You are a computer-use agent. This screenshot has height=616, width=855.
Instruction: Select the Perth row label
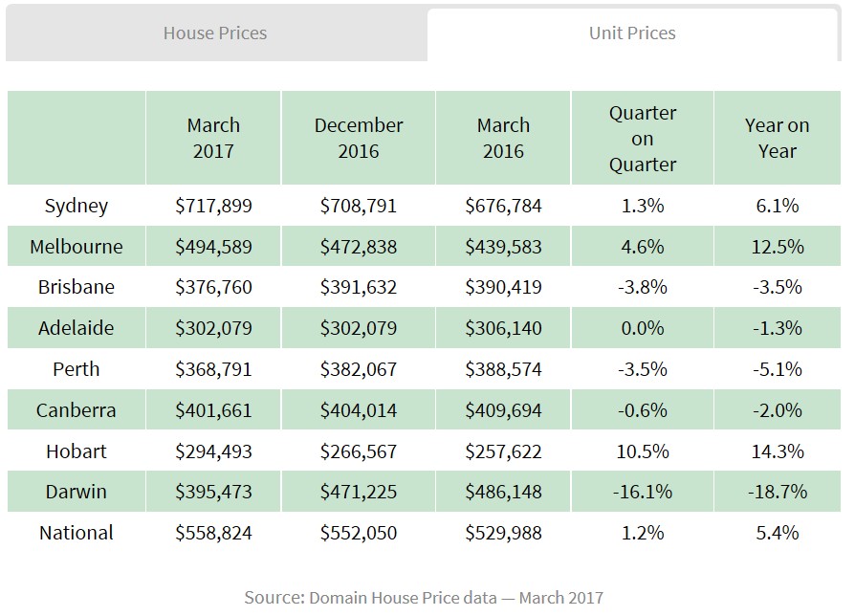(x=77, y=369)
